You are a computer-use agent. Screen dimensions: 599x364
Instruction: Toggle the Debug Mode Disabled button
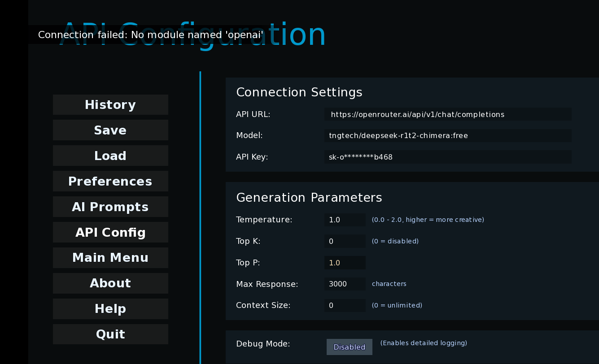(x=350, y=347)
